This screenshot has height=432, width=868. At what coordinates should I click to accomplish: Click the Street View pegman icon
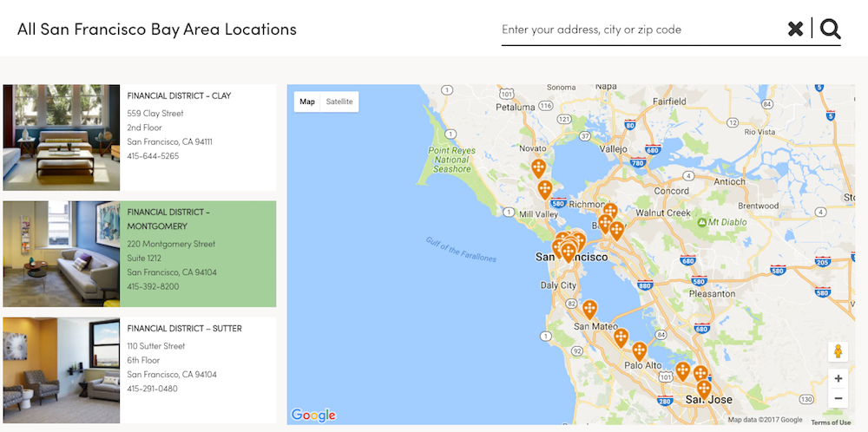point(838,351)
